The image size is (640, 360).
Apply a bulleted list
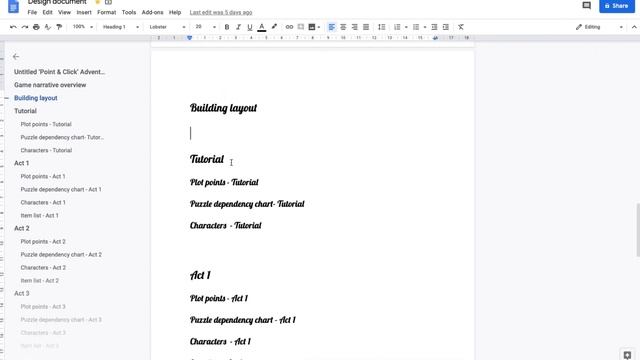(416, 27)
